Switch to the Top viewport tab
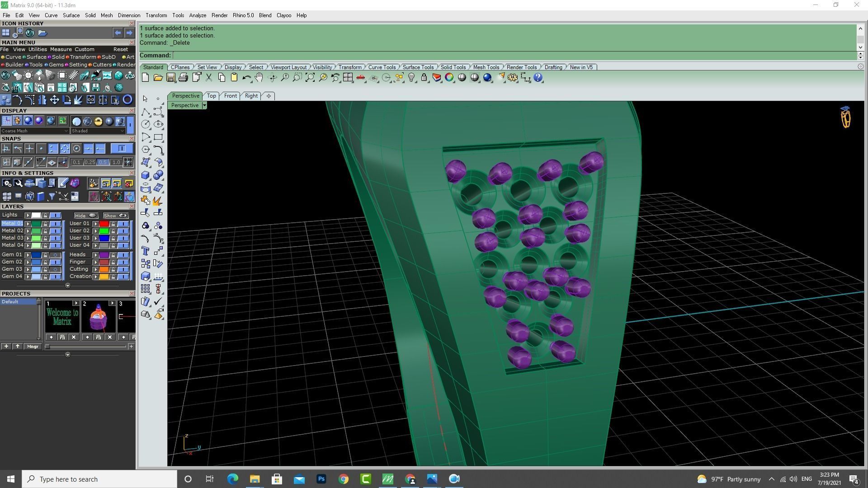Screen dimensions: 868x488 (211, 96)
